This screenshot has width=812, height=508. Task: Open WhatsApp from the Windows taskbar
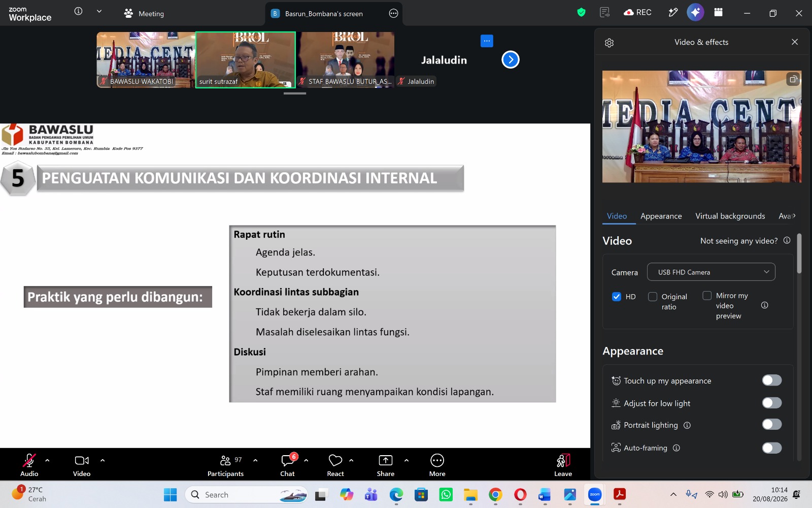(446, 494)
